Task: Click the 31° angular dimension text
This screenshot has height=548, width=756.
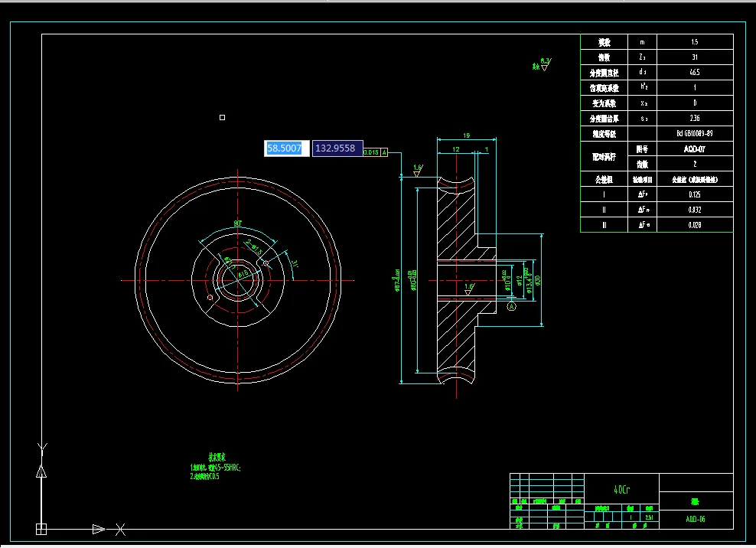Action: 295,264
